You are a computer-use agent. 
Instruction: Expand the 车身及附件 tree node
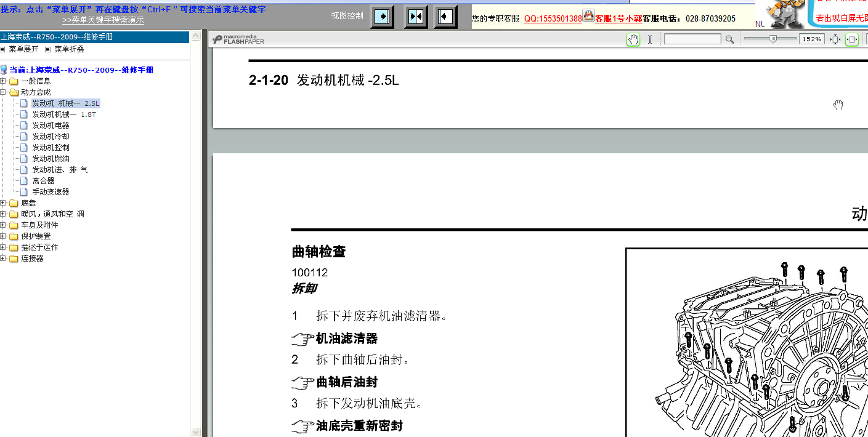3,225
